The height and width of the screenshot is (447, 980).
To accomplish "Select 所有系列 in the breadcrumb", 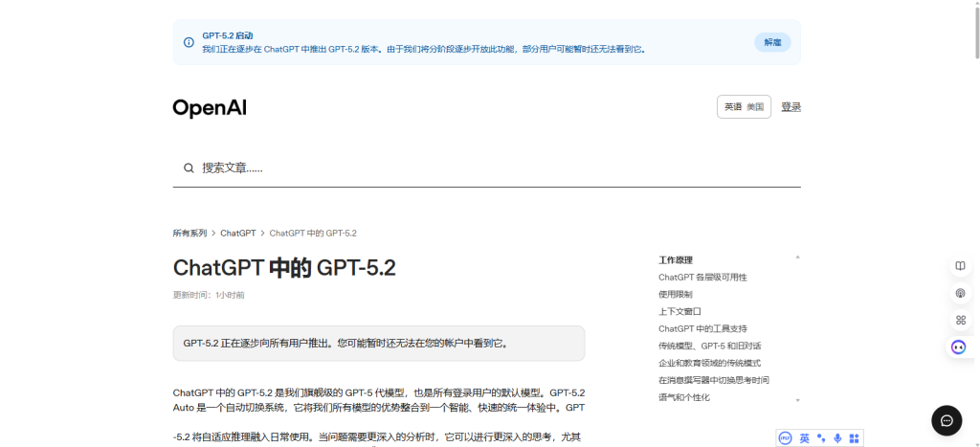I will pos(189,233).
